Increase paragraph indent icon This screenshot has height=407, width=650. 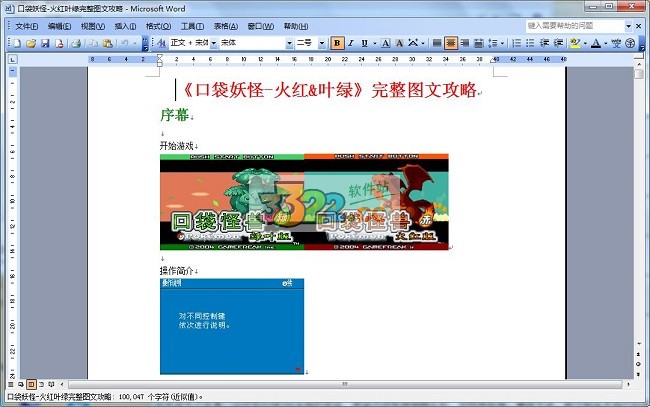click(558, 43)
